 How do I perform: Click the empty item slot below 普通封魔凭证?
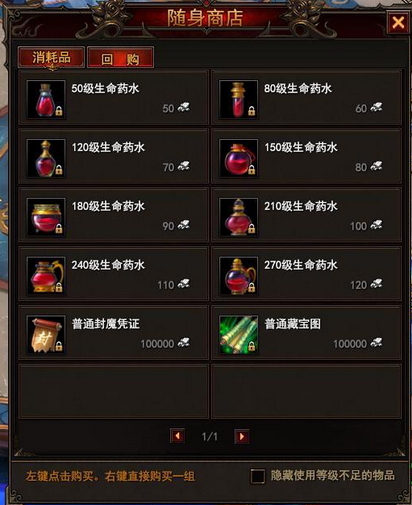[x=113, y=391]
